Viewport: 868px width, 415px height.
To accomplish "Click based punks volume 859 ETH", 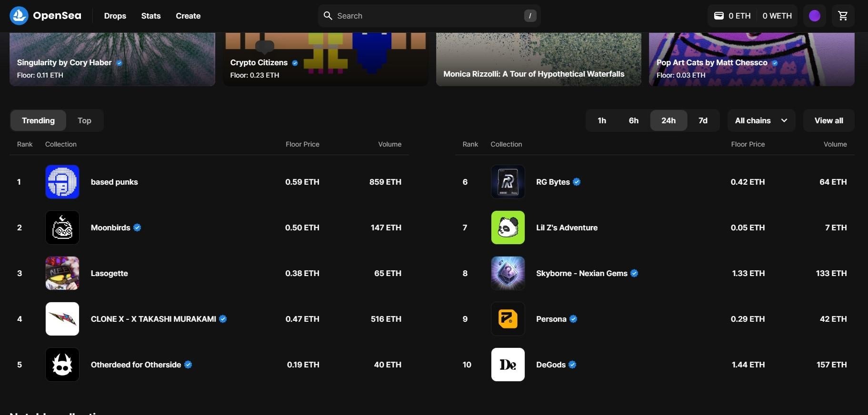I will (385, 182).
